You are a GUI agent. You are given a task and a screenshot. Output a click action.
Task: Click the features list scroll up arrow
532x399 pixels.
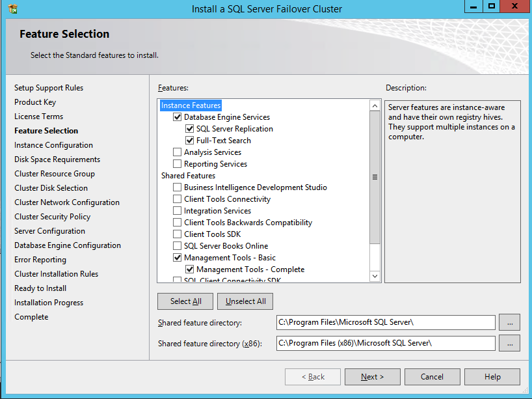(375, 105)
